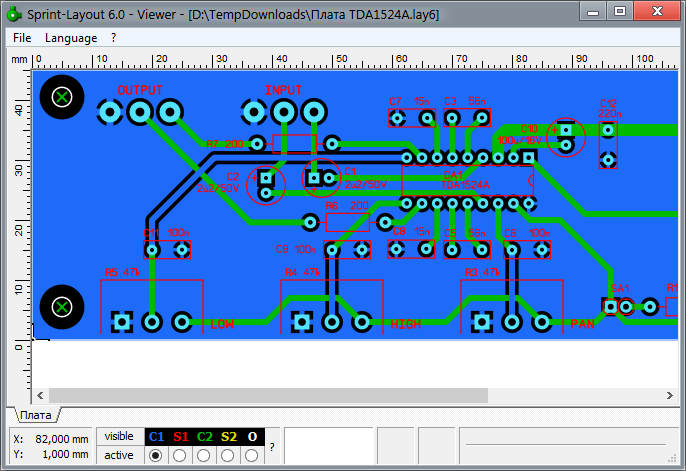This screenshot has width=686, height=471.
Task: Click the square pad of capacitor C1
Action: 314,178
